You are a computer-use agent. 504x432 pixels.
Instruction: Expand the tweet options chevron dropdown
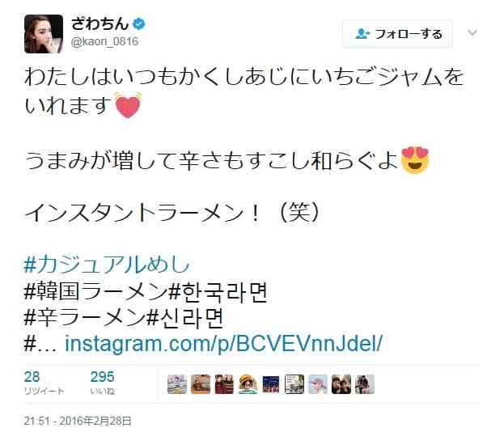pyautogui.click(x=472, y=32)
